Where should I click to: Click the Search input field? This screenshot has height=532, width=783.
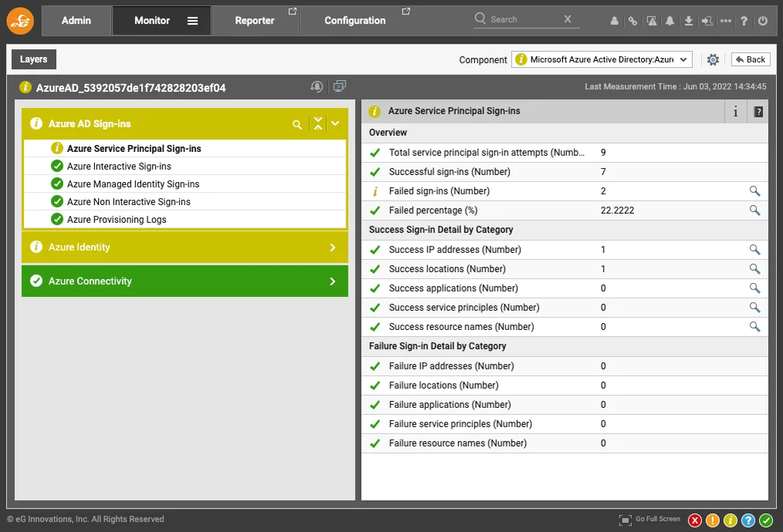525,19
